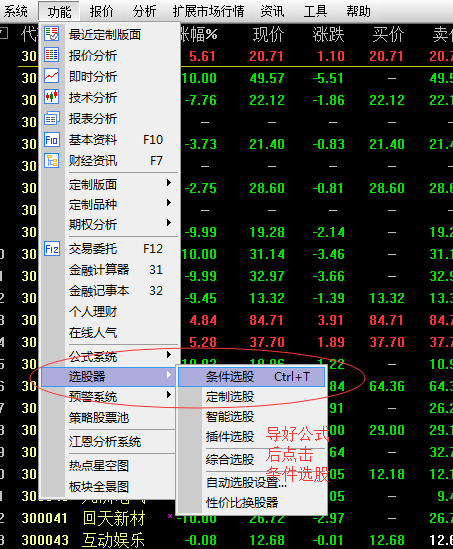Expand the 选股器 submenu arrow
This screenshot has height=549, width=453.
169,375
